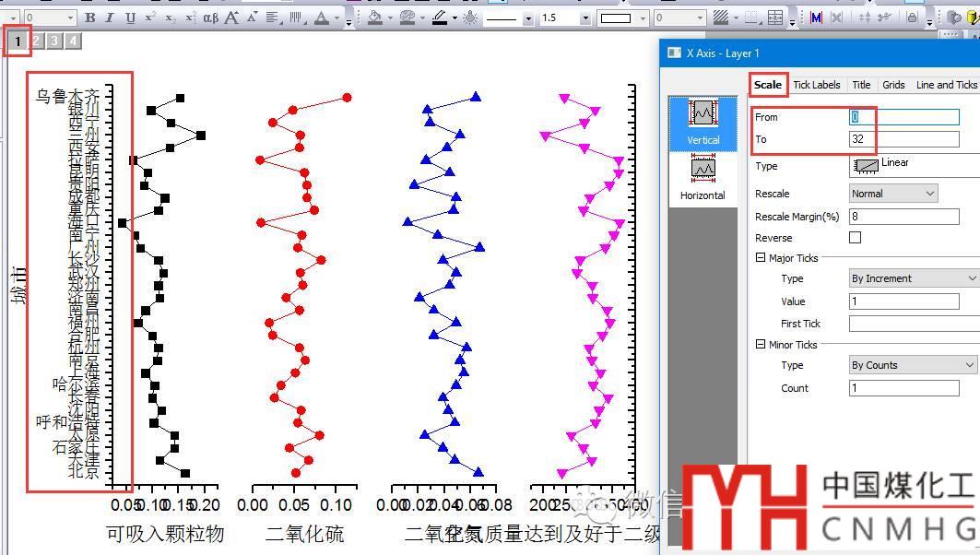Apply subscript formatting
Image resolution: width=980 pixels, height=555 pixels.
[x=170, y=18]
